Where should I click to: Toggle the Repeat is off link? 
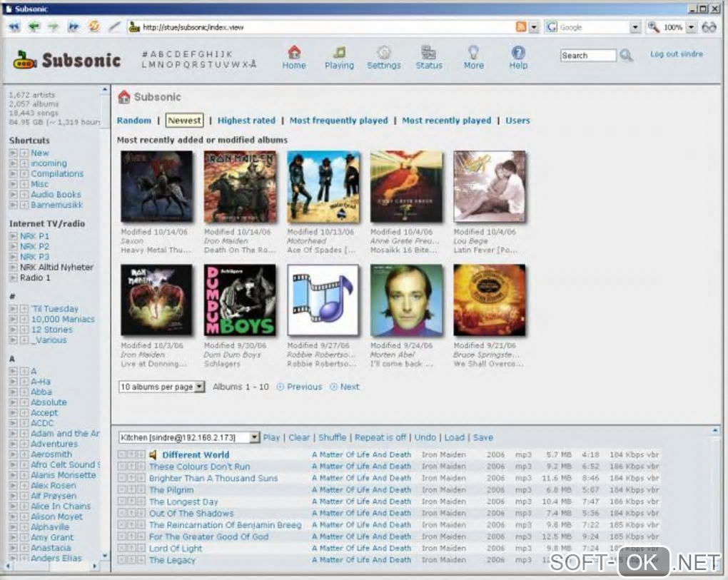(380, 437)
